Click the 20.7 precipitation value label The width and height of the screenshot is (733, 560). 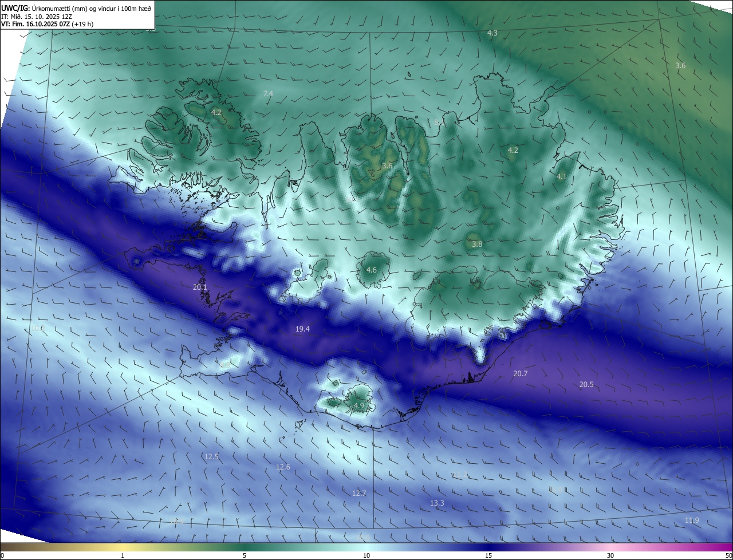(x=520, y=373)
